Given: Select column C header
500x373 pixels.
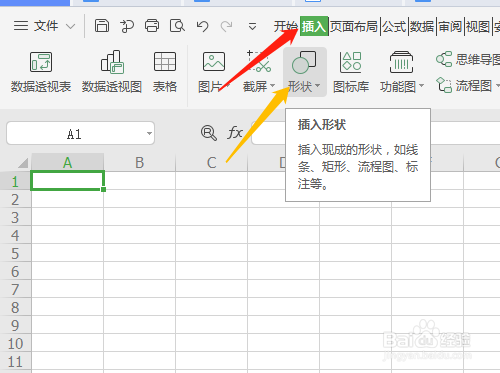Looking at the screenshot, I should pos(212,163).
